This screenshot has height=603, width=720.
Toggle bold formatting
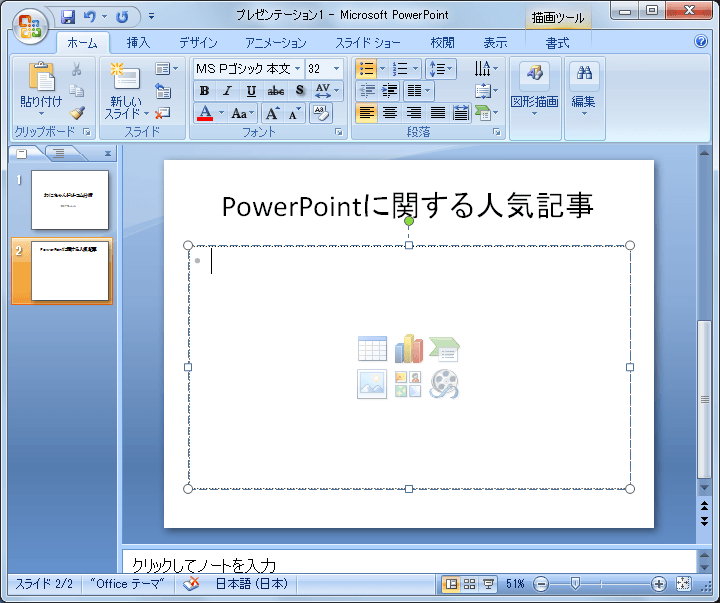(204, 91)
